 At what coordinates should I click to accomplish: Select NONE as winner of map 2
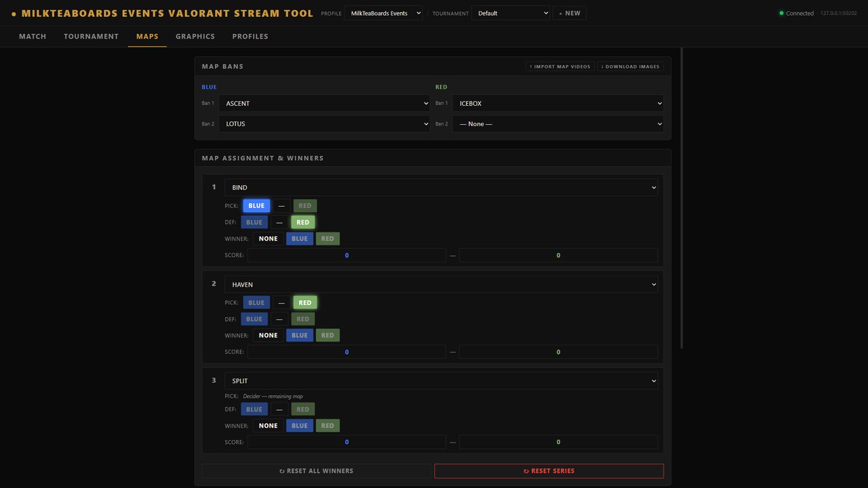click(x=269, y=335)
